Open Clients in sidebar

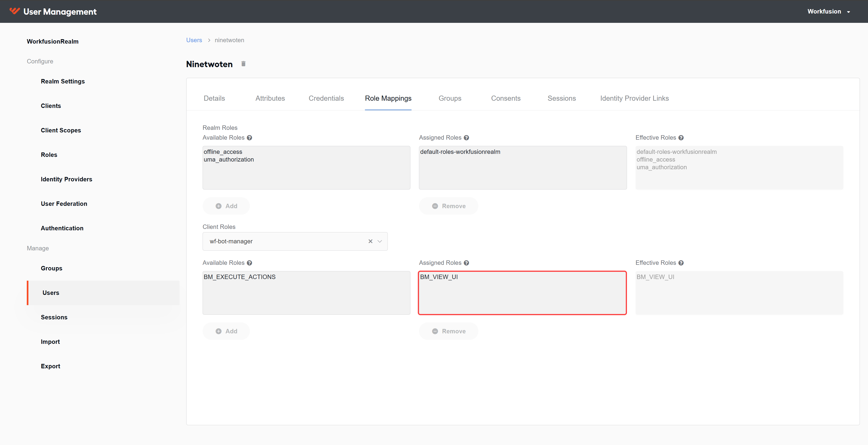[51, 106]
